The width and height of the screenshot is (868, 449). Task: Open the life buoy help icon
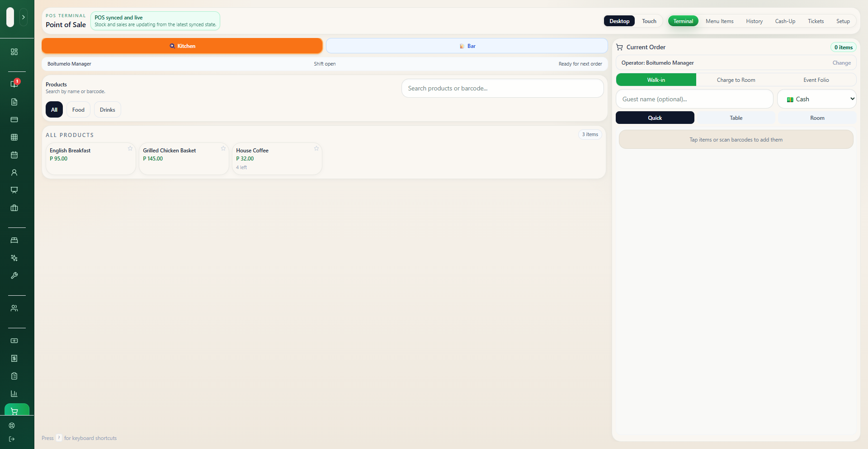coord(12,425)
